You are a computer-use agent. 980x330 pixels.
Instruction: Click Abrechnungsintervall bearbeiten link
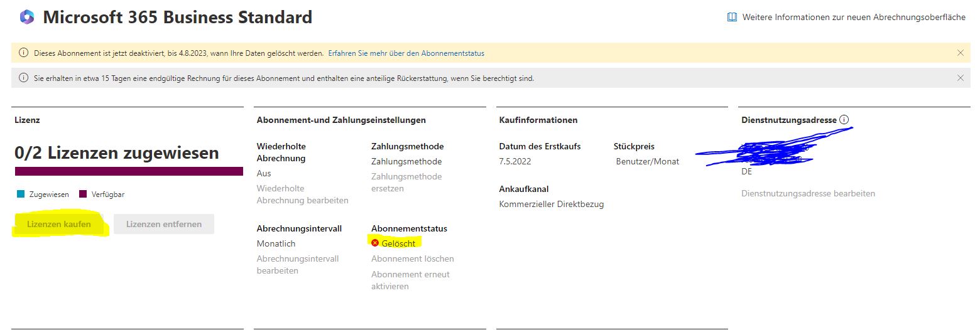coord(298,265)
